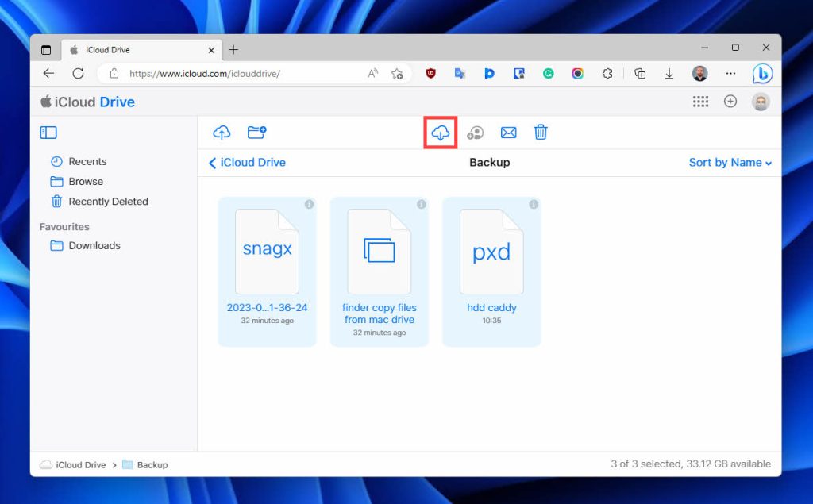Toggle the iCloud sidebar panel
Image resolution: width=813 pixels, height=504 pixels.
tap(48, 133)
